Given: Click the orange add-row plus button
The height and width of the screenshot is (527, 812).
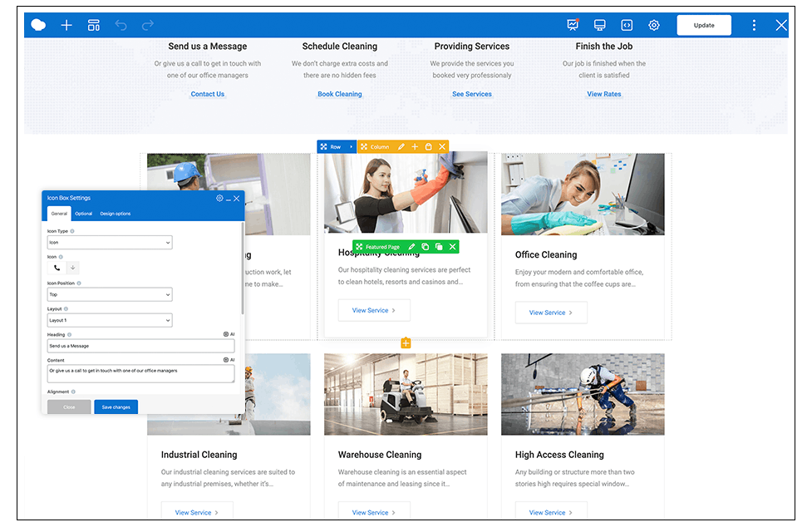Looking at the screenshot, I should pos(406,343).
